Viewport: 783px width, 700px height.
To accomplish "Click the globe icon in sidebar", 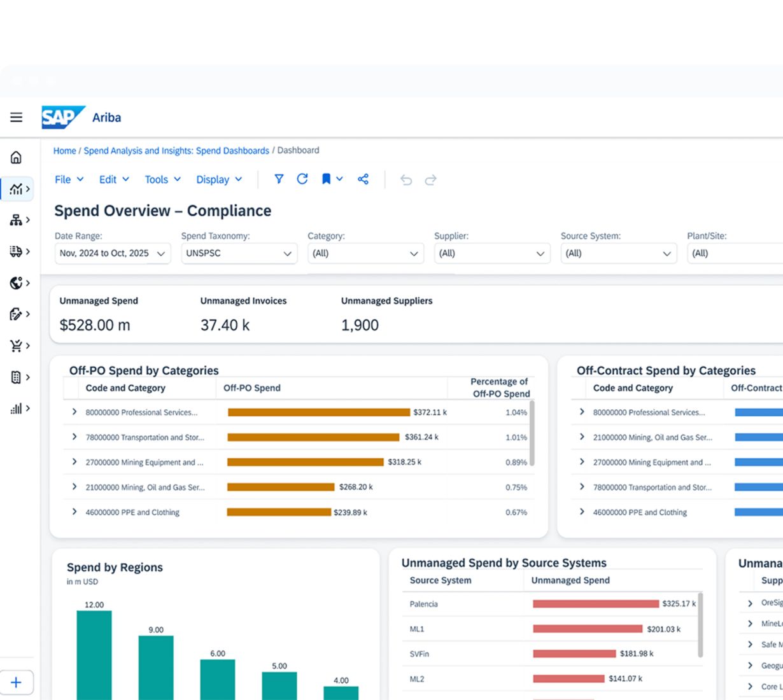I will [x=20, y=283].
